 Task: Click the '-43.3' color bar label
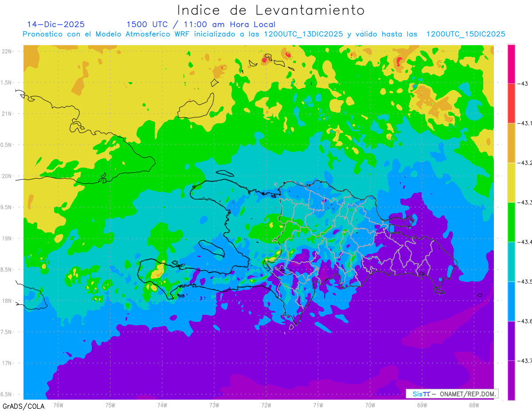point(525,202)
